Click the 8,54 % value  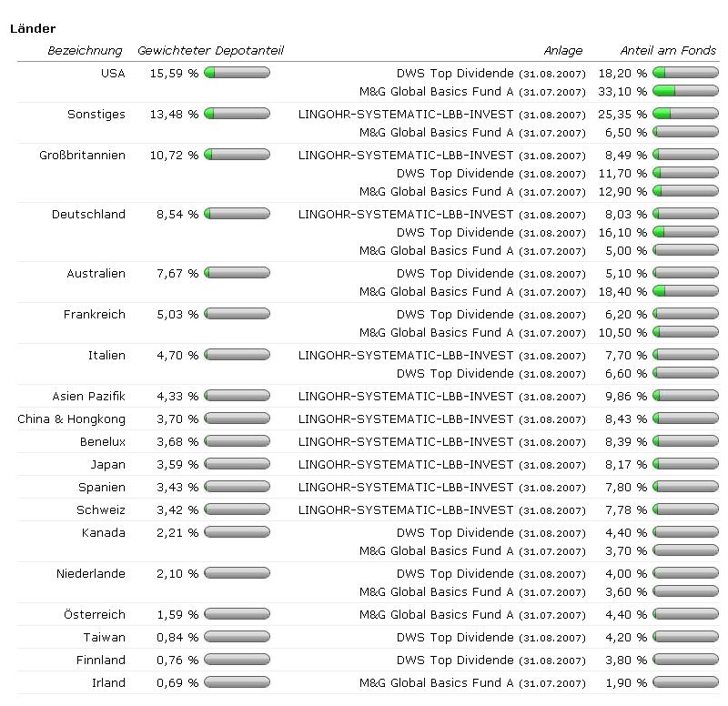(177, 215)
